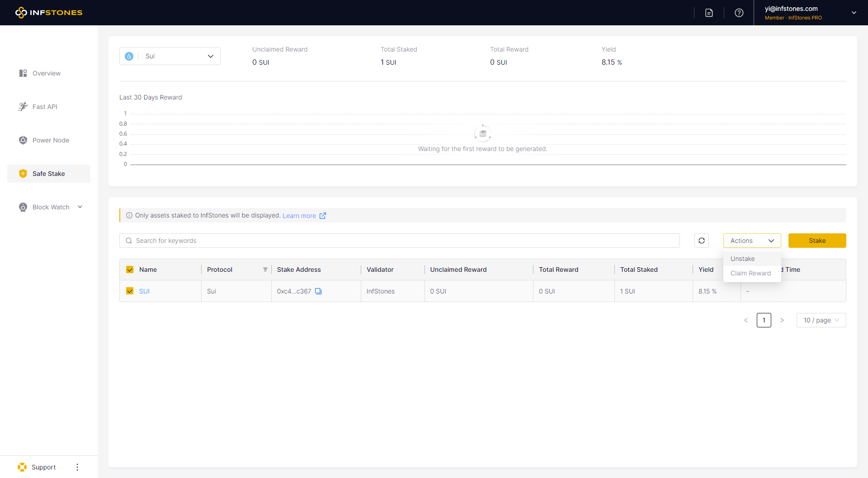Click the Last 30 Days Reward heading
The height and width of the screenshot is (478, 868).
pyautogui.click(x=151, y=97)
